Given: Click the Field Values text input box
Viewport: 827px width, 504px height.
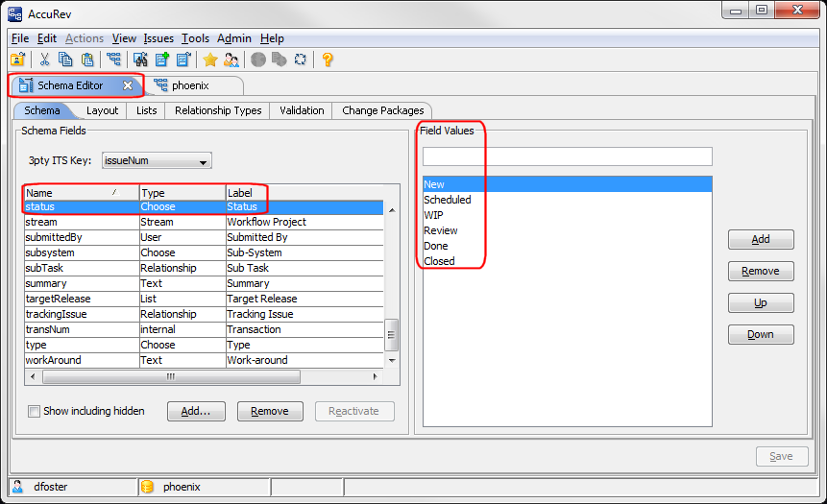Looking at the screenshot, I should (x=567, y=156).
